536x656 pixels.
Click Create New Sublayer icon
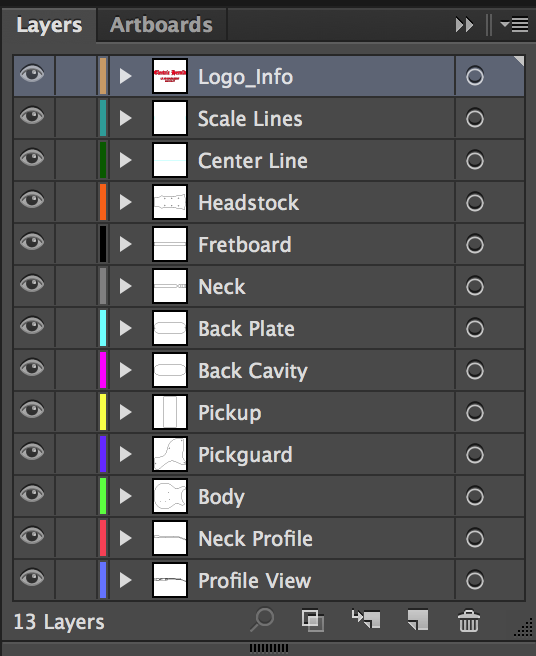366,619
